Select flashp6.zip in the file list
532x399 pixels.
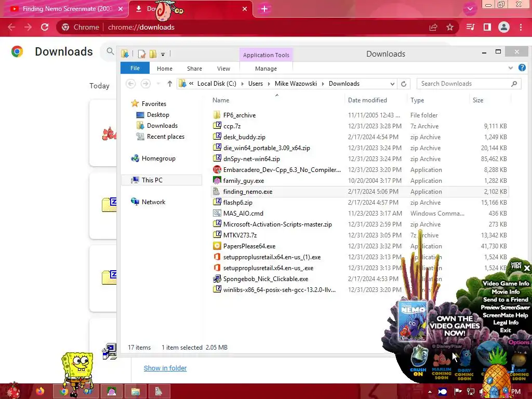click(237, 203)
